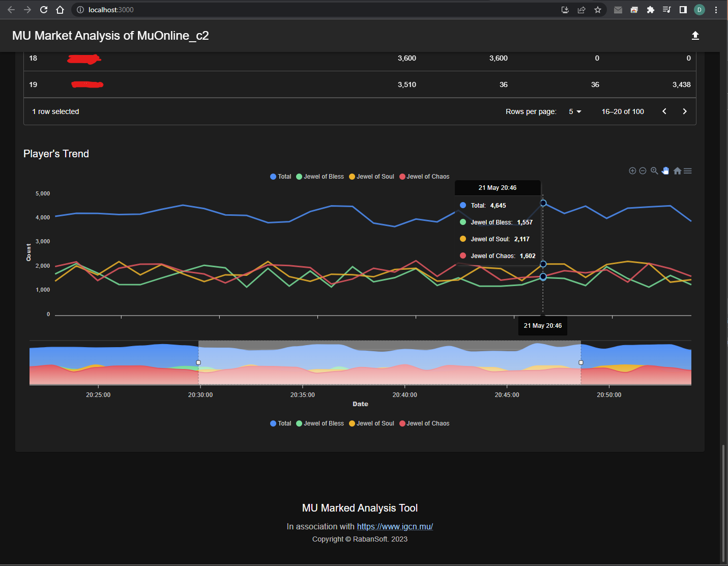The image size is (728, 566).
Task: Activate the chart panning hand tool
Action: click(665, 171)
